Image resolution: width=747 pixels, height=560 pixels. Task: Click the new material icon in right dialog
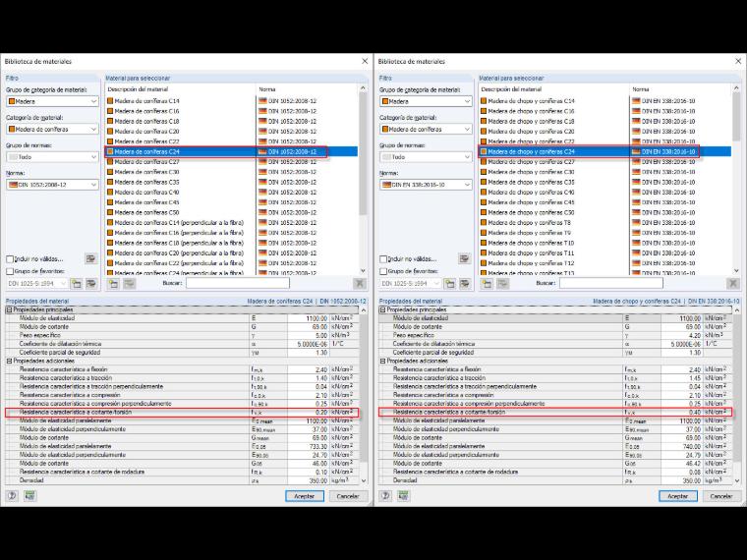487,284
